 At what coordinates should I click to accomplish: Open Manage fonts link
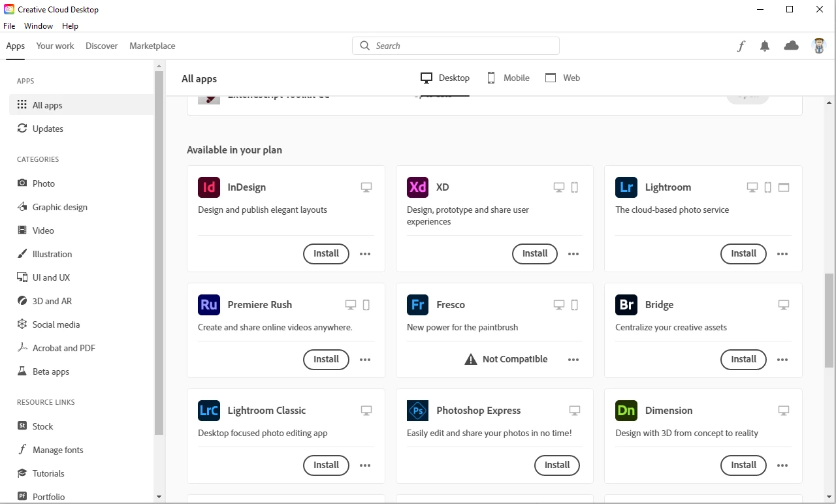click(82, 450)
